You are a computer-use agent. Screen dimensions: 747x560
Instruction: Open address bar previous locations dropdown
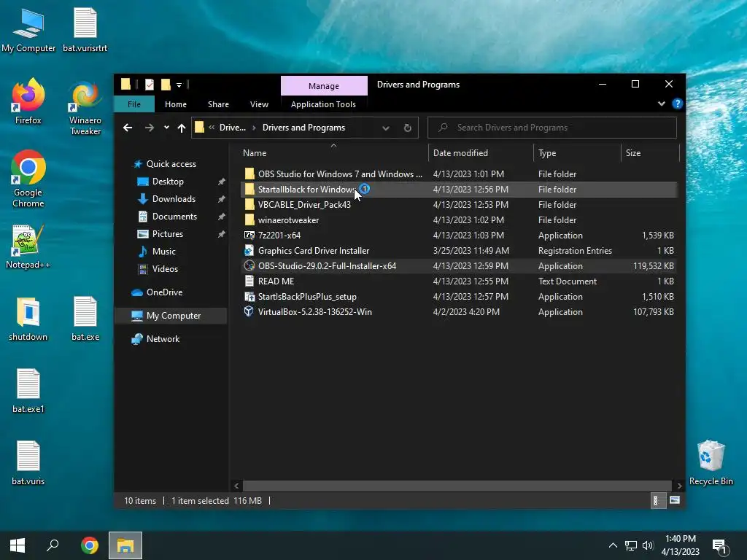pos(386,128)
